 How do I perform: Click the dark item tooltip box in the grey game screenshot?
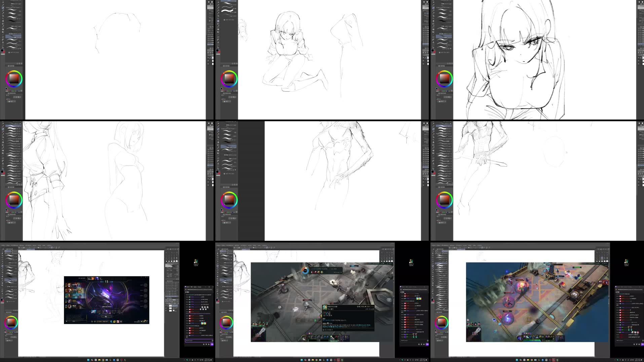coord(348,318)
